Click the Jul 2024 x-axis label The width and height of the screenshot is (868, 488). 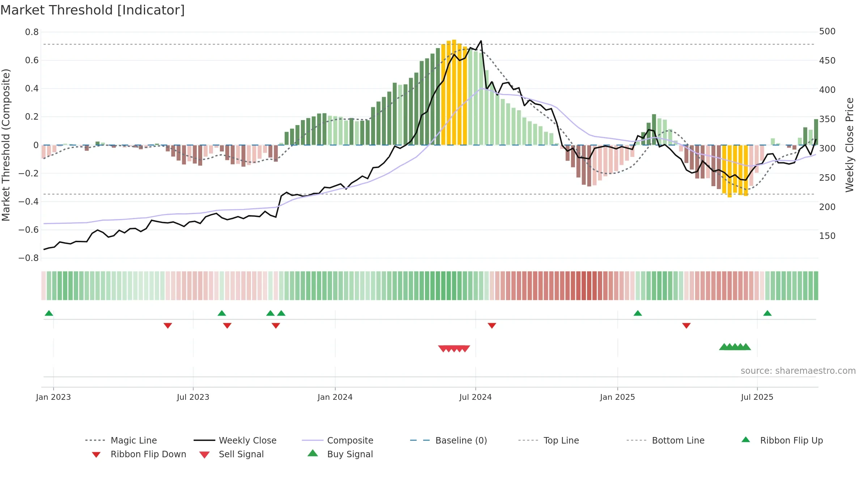476,397
